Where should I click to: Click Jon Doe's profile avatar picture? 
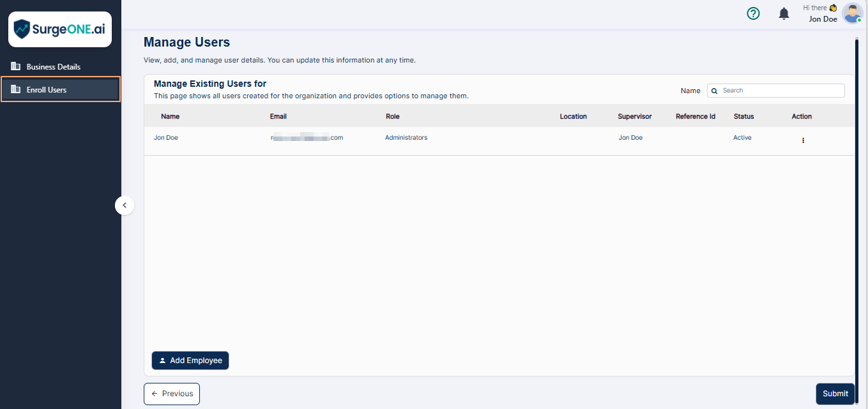click(x=852, y=13)
